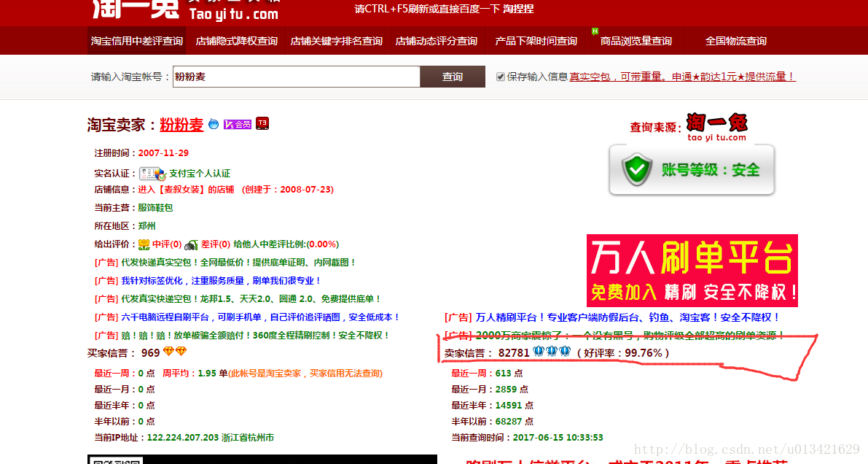
Task: Click the seller credit blue crown icons
Action: click(552, 352)
